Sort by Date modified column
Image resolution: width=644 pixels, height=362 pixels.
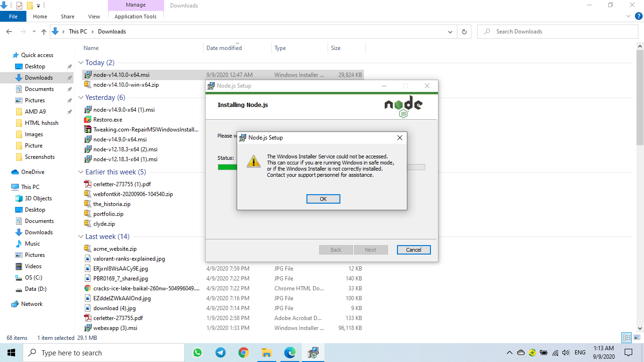(224, 48)
